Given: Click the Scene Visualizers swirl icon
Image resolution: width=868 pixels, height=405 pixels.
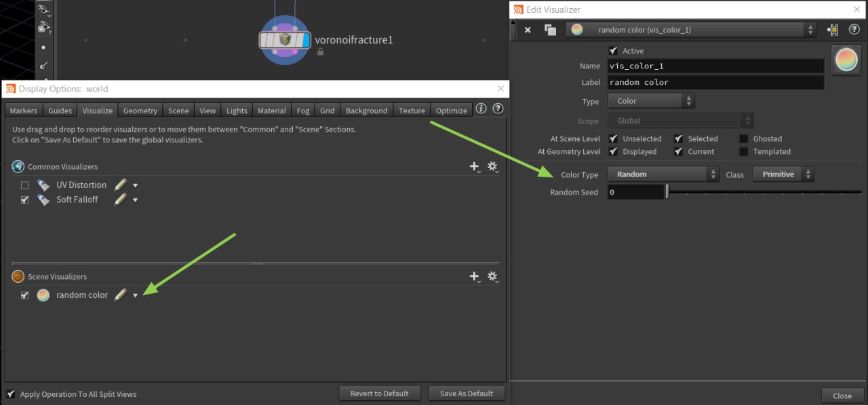Looking at the screenshot, I should pos(18,276).
